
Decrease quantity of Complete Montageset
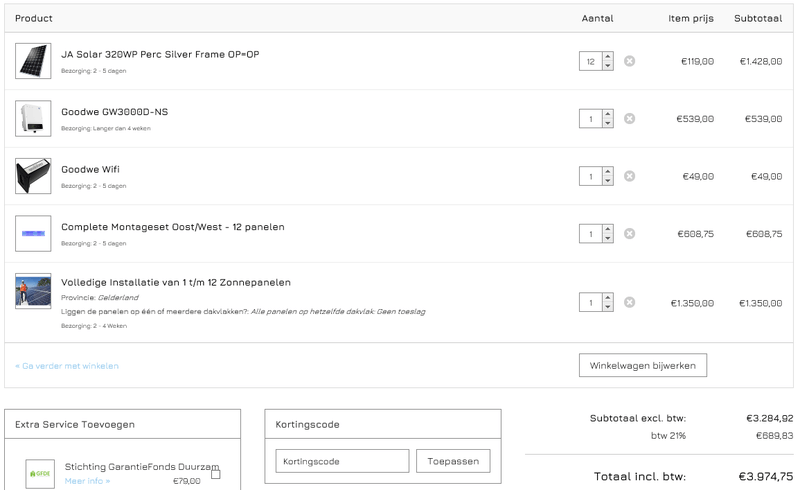(608, 238)
